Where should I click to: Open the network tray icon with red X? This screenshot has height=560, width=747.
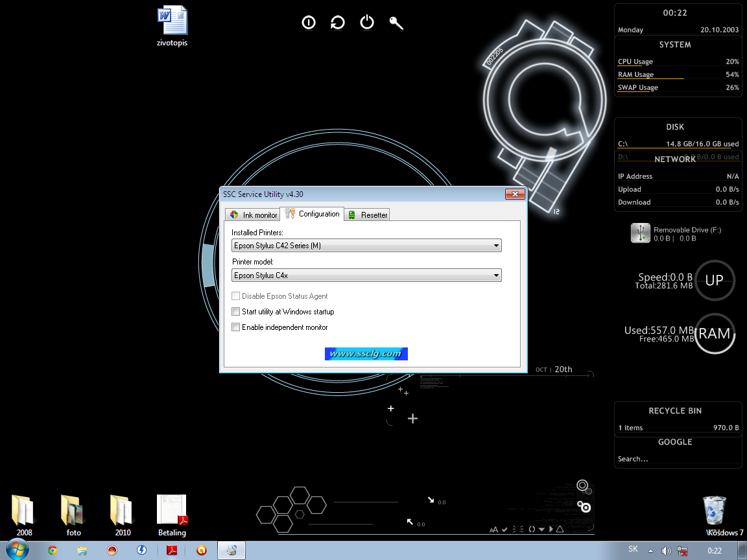[682, 551]
